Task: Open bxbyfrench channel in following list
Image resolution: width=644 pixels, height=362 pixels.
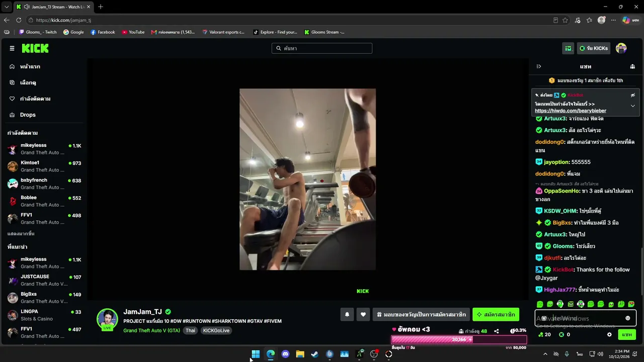Action: point(44,184)
